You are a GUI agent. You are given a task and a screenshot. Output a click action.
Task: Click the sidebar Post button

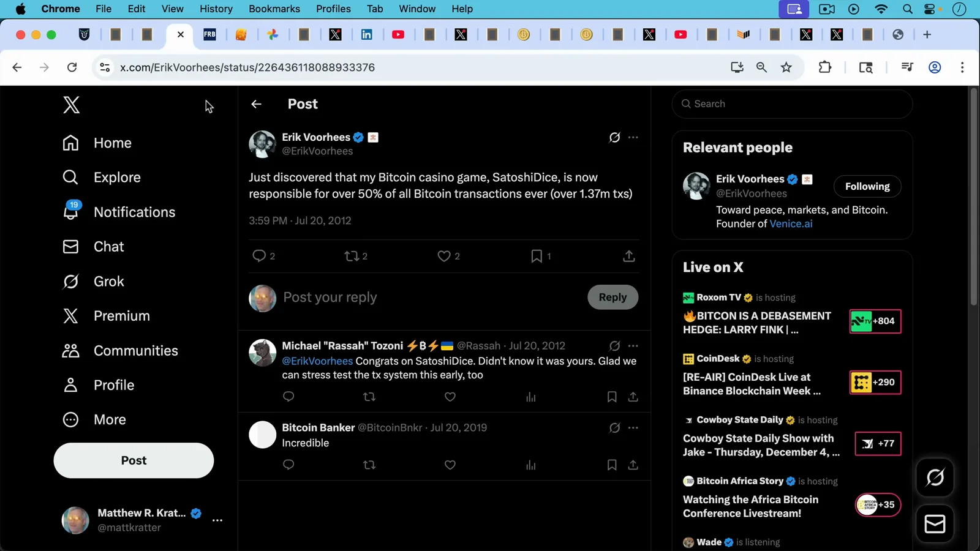[134, 460]
